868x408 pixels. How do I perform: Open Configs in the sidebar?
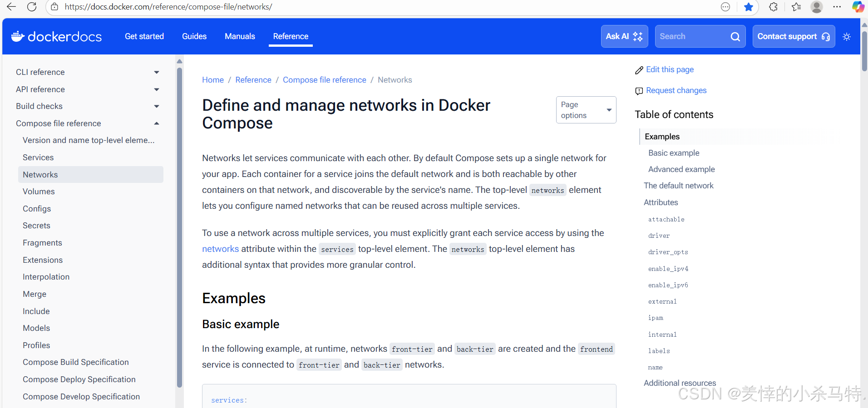click(37, 209)
